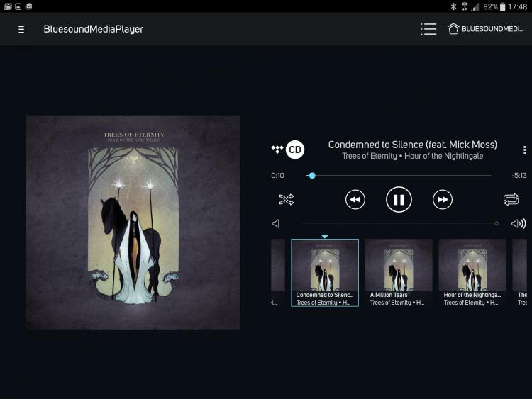The image size is (532, 399).
Task: Click the cellular signal strength icon
Action: [475, 6]
